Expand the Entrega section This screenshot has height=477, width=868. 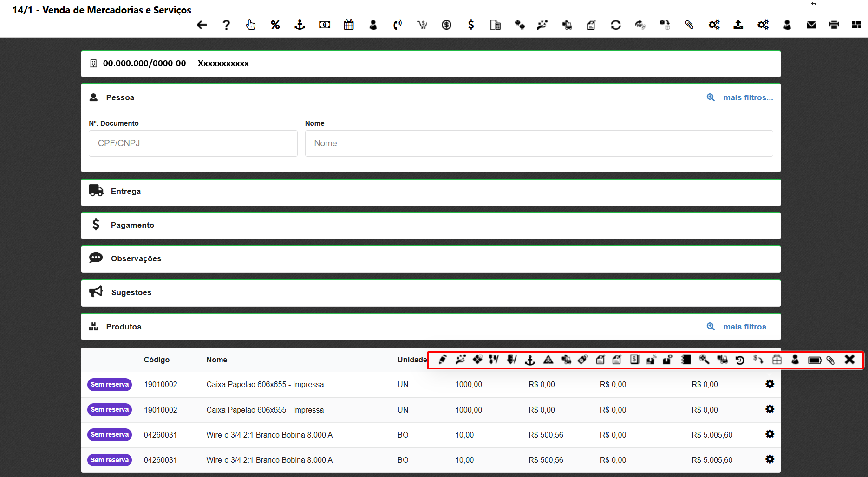click(x=125, y=192)
